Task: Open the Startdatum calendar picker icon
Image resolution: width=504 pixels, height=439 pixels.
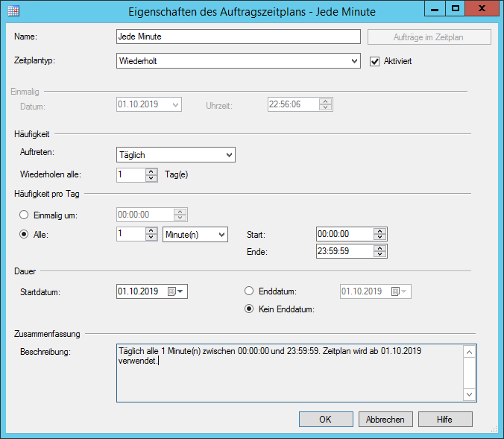Action: click(171, 291)
